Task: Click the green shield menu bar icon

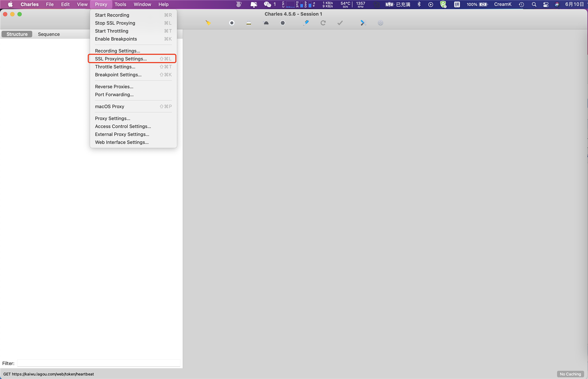Action: click(x=443, y=4)
